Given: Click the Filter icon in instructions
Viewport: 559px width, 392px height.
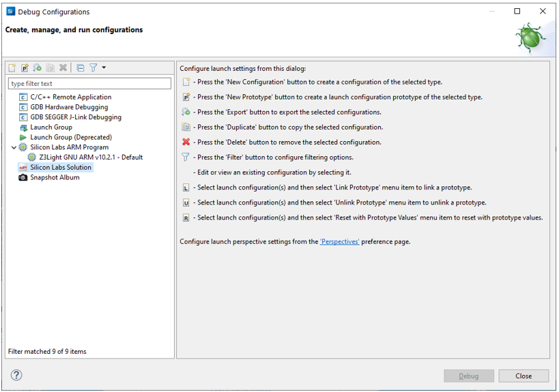Looking at the screenshot, I should click(x=186, y=157).
